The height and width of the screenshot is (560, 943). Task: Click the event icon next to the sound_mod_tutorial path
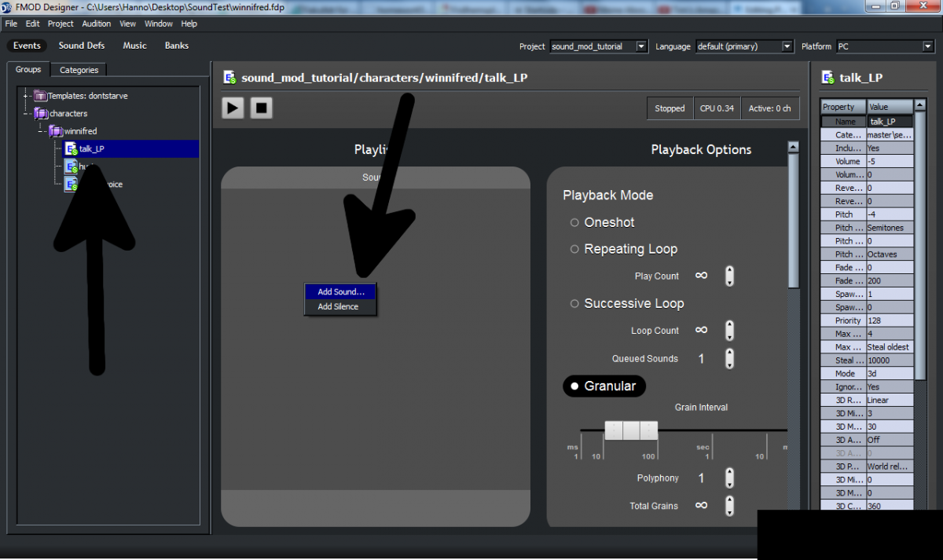coord(229,77)
